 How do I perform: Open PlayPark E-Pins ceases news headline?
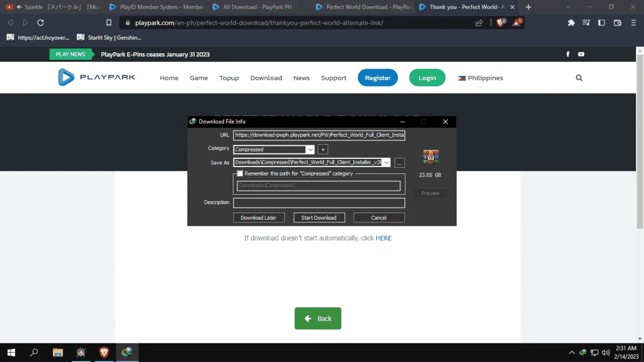(x=155, y=54)
